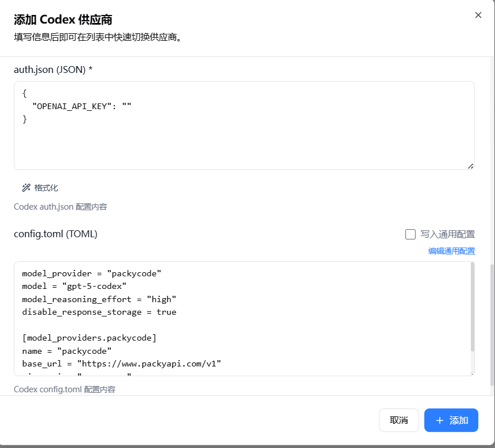Screen dimensions: 495x448
Task: Click the disable_response_storage = true line
Action: pyautogui.click(x=99, y=312)
